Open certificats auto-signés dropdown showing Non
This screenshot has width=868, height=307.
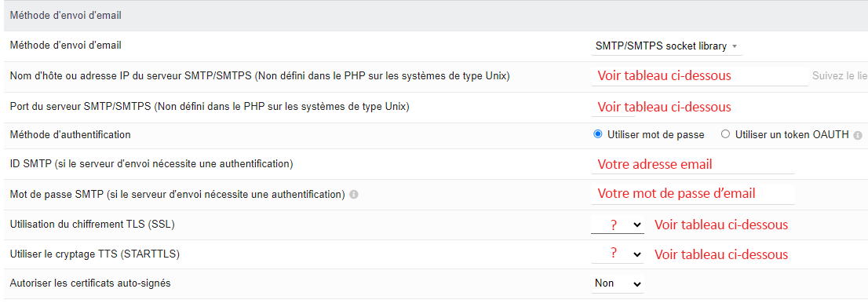[617, 283]
